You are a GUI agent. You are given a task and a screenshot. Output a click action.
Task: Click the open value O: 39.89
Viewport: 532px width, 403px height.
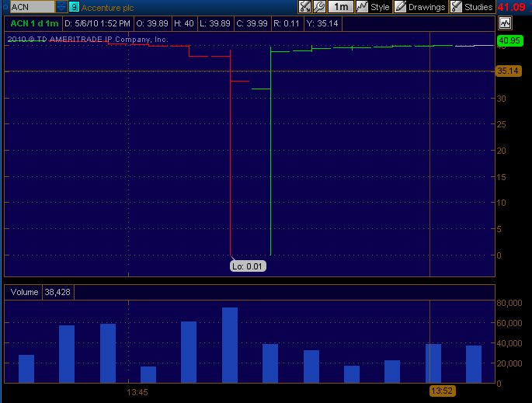(x=152, y=23)
